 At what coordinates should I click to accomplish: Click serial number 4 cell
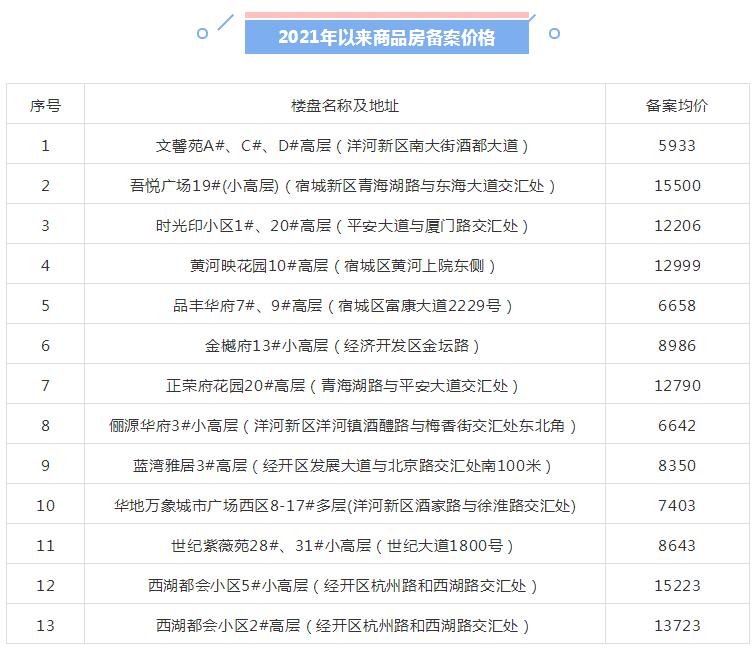(x=46, y=266)
